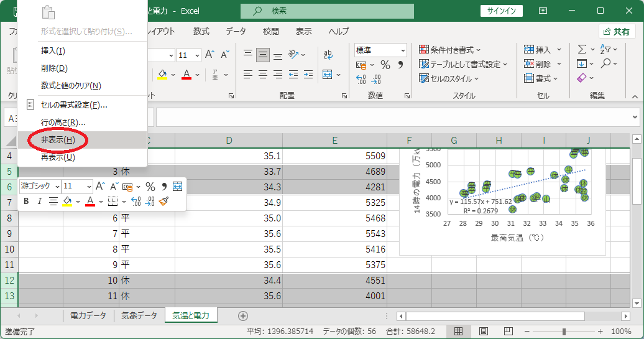Click sort and filter icon
The image size is (644, 339).
pyautogui.click(x=605, y=49)
